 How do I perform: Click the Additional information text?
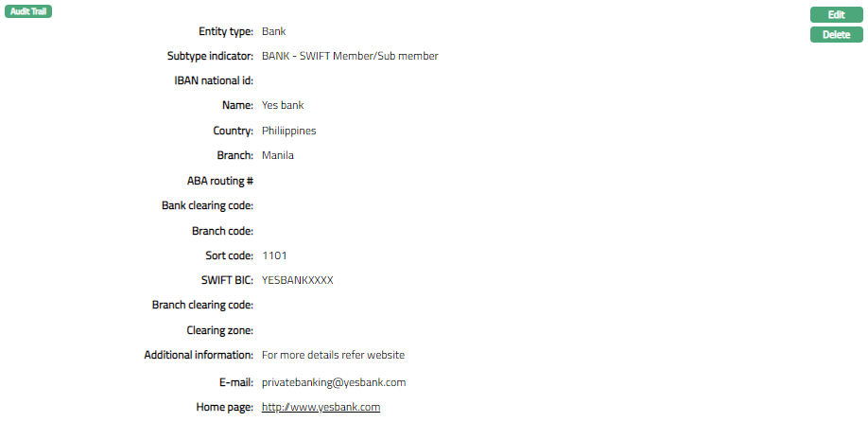[333, 355]
